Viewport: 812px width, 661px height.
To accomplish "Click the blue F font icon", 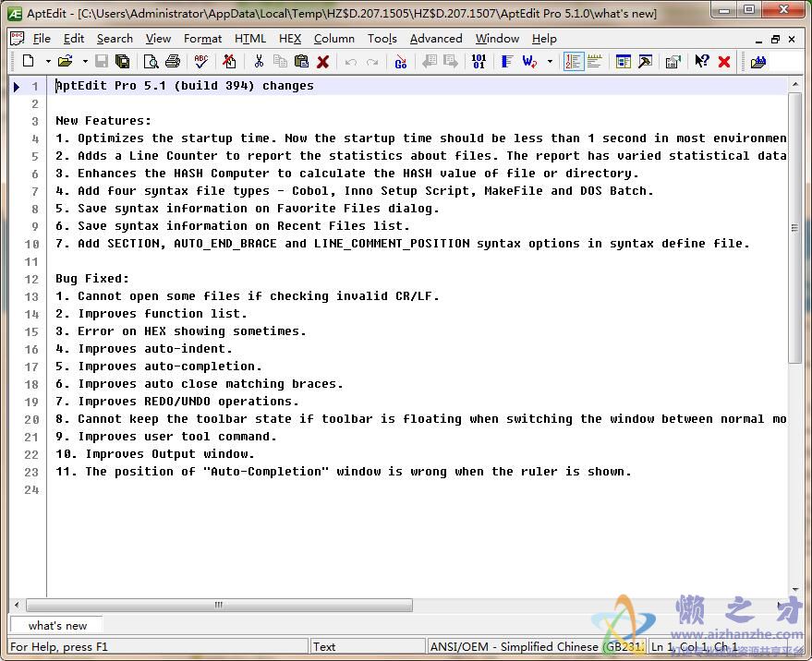I will [x=507, y=62].
